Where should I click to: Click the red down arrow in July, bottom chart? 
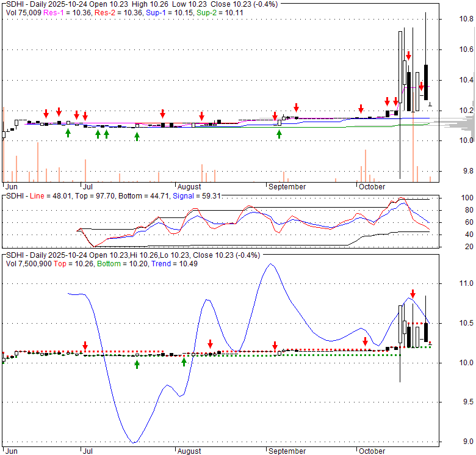(x=85, y=346)
